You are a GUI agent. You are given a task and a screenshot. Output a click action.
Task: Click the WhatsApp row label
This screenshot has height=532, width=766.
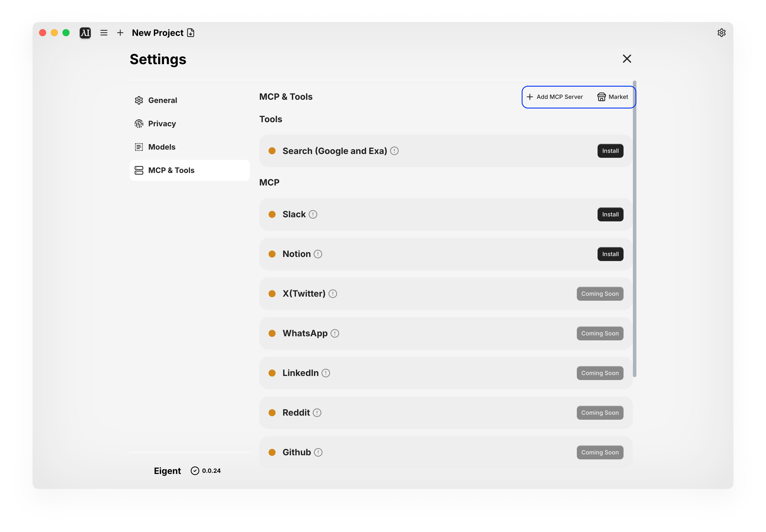[x=305, y=333]
